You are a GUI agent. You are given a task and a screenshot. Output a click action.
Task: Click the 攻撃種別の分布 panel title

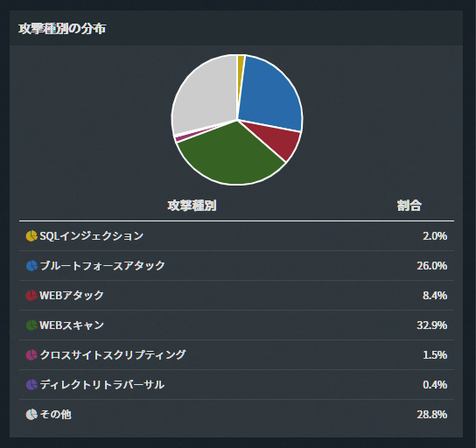point(62,29)
